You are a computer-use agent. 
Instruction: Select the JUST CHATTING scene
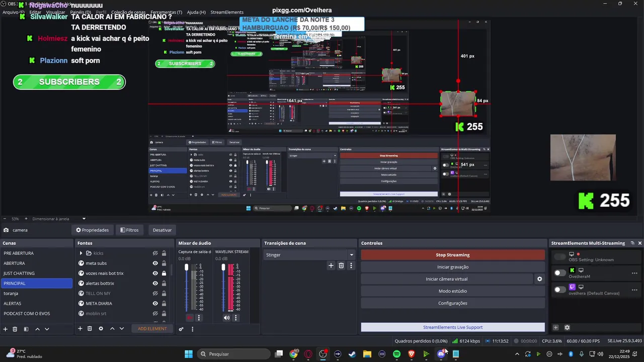pos(36,273)
